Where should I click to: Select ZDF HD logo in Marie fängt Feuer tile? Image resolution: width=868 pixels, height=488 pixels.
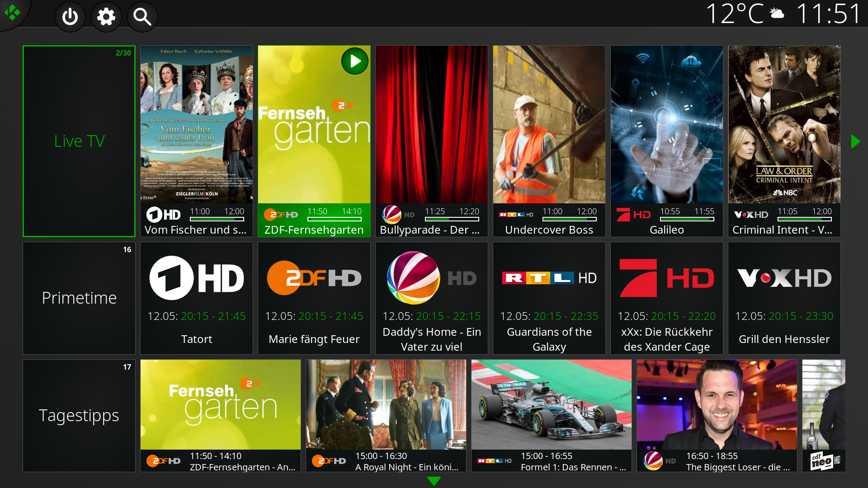314,278
